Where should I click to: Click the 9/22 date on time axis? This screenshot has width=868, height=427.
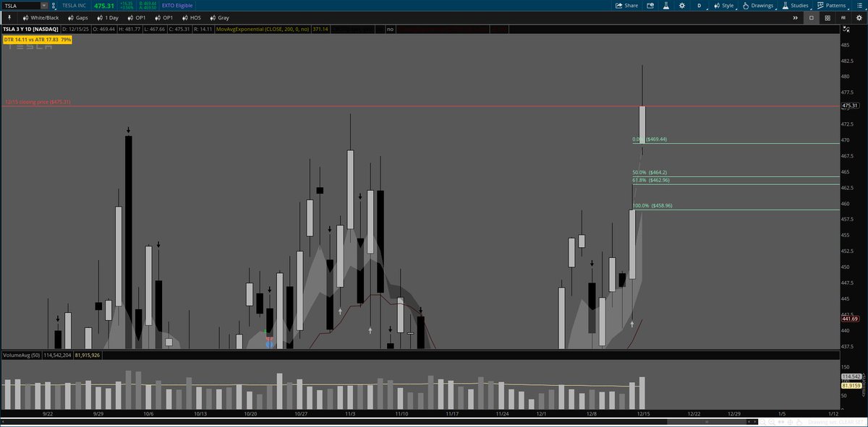[48, 414]
